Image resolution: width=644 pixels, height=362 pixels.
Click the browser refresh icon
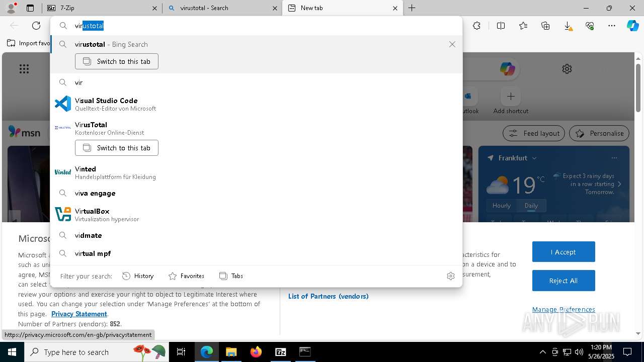point(36,26)
